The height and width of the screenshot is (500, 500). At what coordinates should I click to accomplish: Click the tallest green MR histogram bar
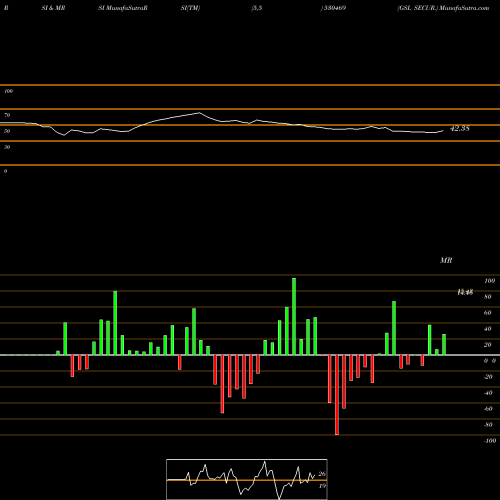[x=294, y=316]
